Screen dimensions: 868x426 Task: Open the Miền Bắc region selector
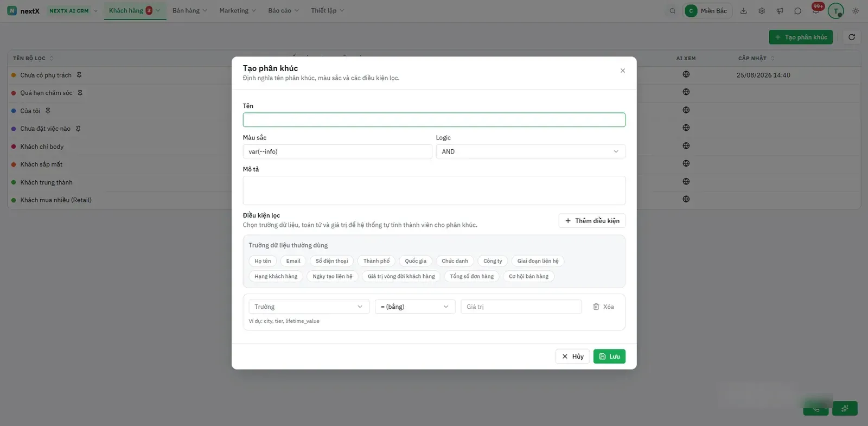point(707,11)
